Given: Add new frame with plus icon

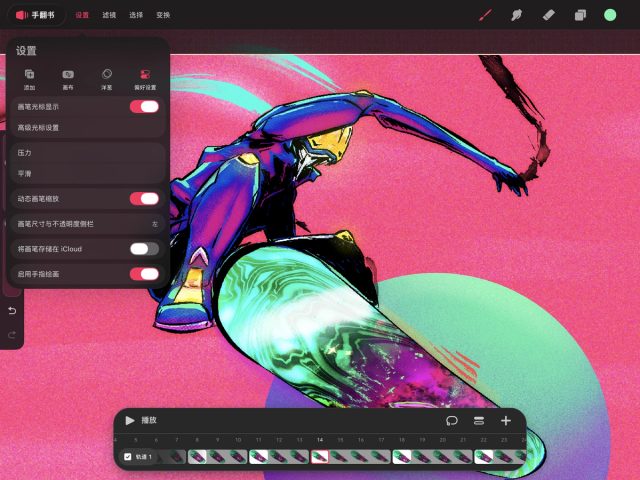Looking at the screenshot, I should pos(506,420).
